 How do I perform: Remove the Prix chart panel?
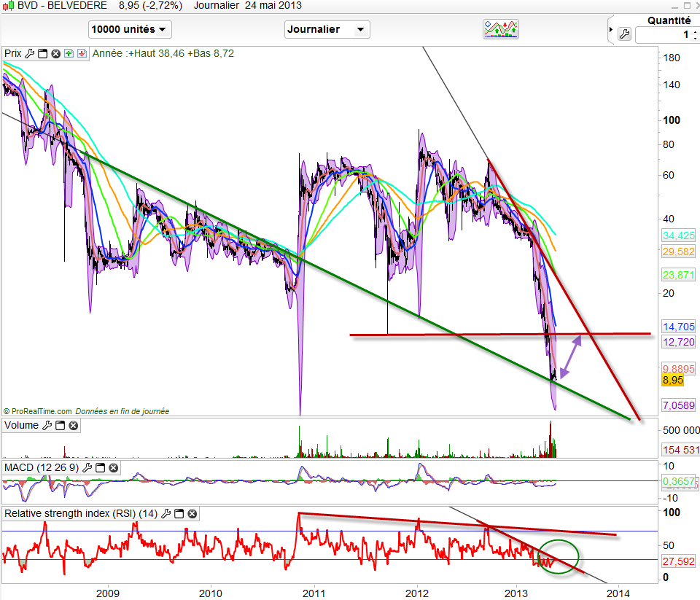click(55, 53)
